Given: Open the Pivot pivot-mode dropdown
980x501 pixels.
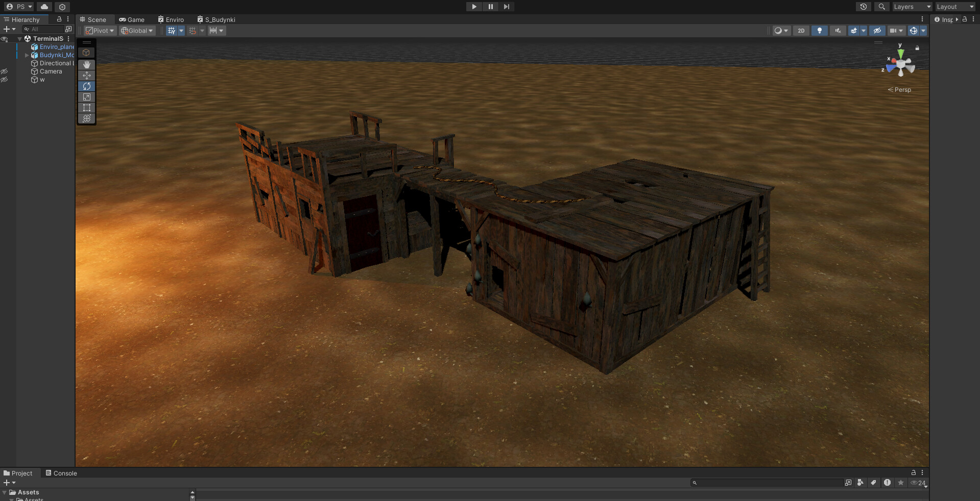Looking at the screenshot, I should [100, 31].
